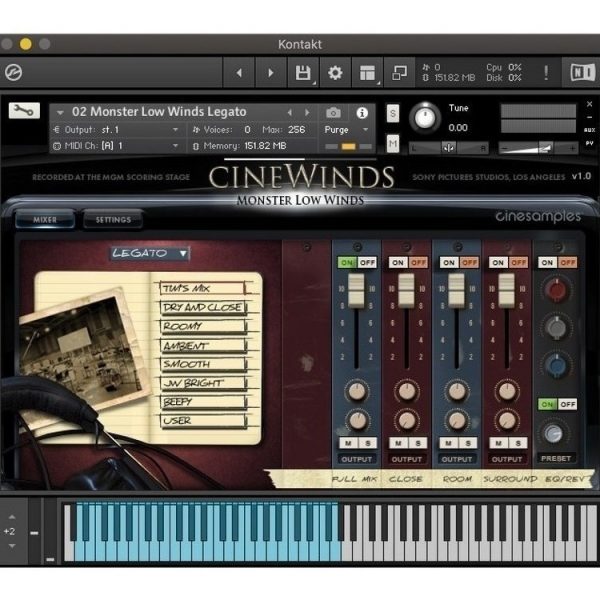Shift keyboard octave down arrow
Image resolution: width=600 pixels, height=600 pixels.
12,546
